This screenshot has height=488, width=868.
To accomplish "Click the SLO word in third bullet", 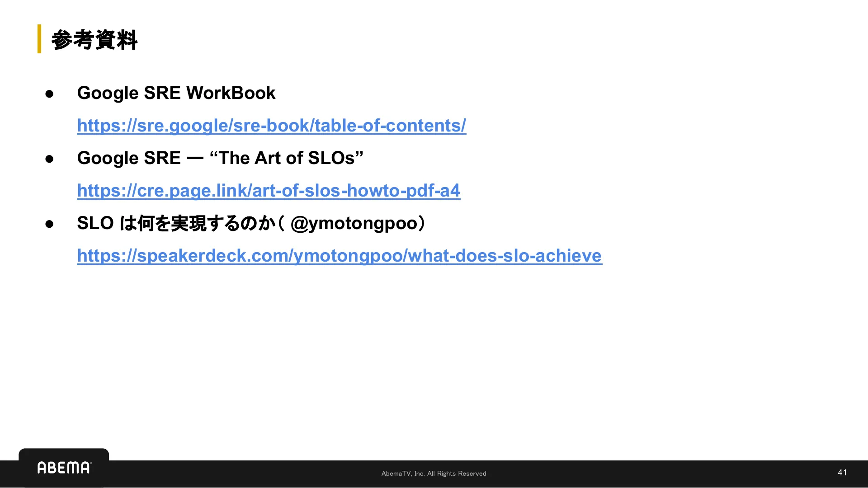I will pos(95,223).
